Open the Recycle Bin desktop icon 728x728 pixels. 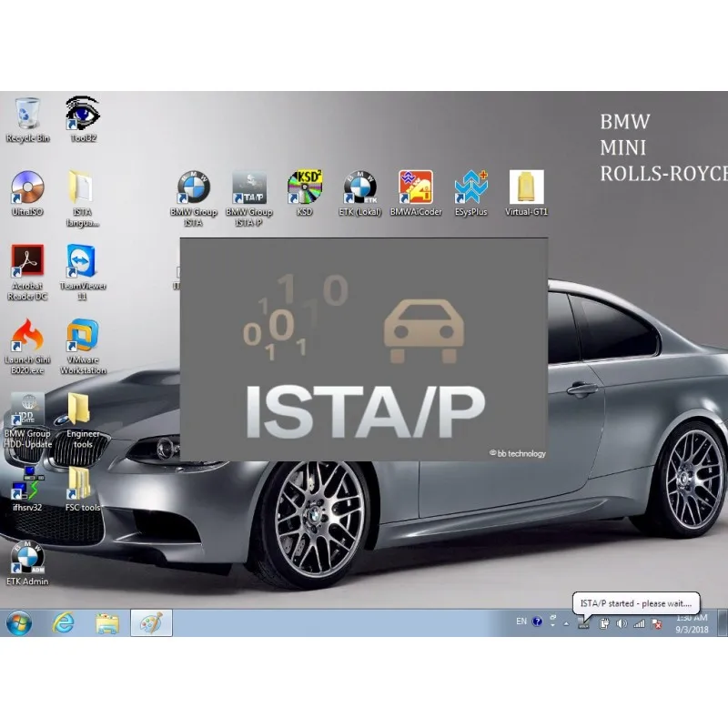[x=27, y=120]
